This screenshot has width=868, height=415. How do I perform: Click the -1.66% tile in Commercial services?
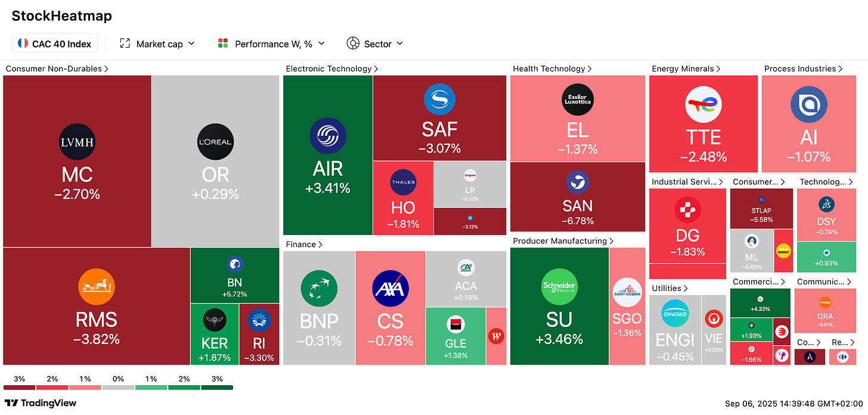[x=751, y=354]
